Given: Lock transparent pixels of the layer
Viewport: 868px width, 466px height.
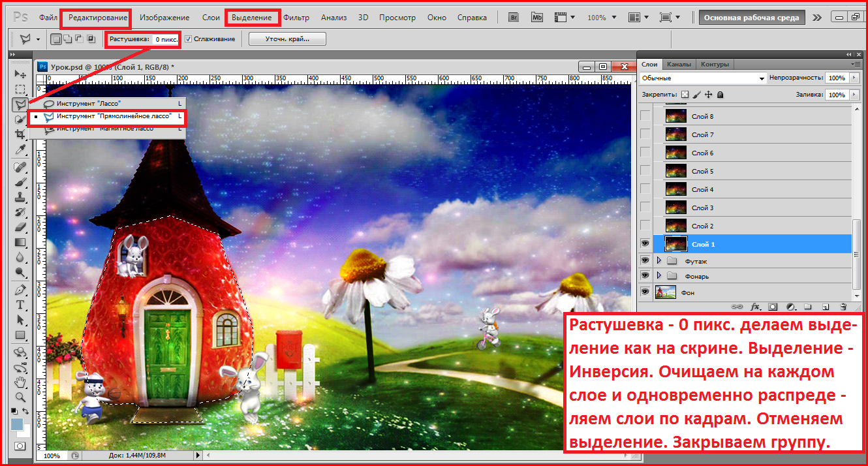Looking at the screenshot, I should point(685,95).
